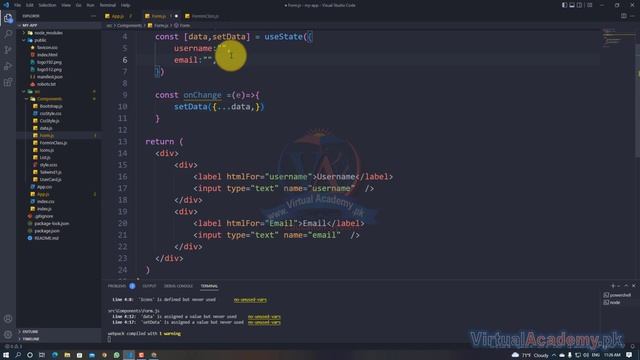Open the Explorer view in activity bar
Screen dimensions: 640x360
click(8, 18)
